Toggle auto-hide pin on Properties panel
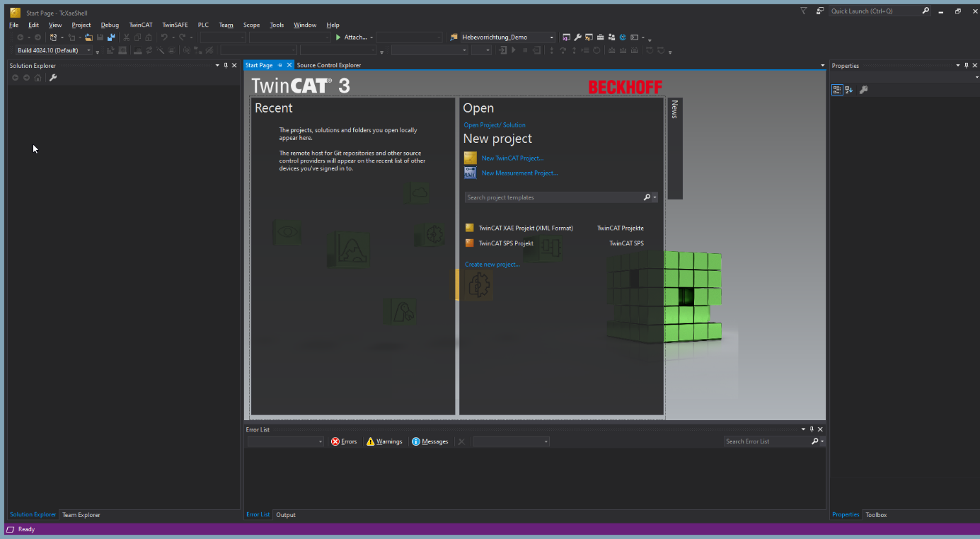Viewport: 980px width, 539px height. click(x=967, y=65)
